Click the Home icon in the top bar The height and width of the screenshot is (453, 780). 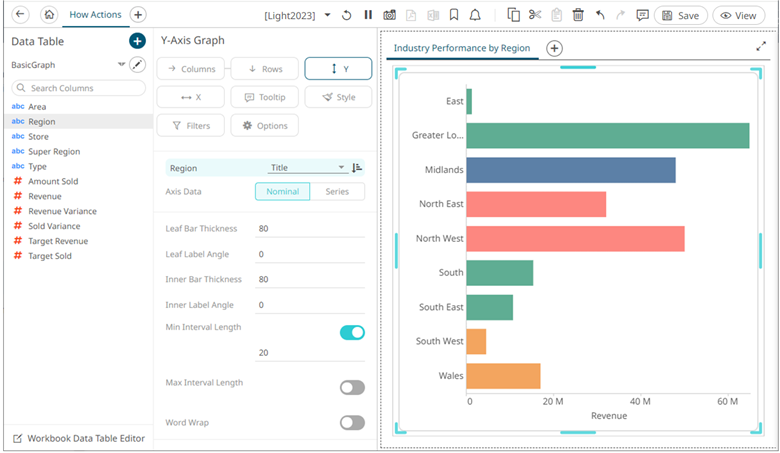coord(49,15)
